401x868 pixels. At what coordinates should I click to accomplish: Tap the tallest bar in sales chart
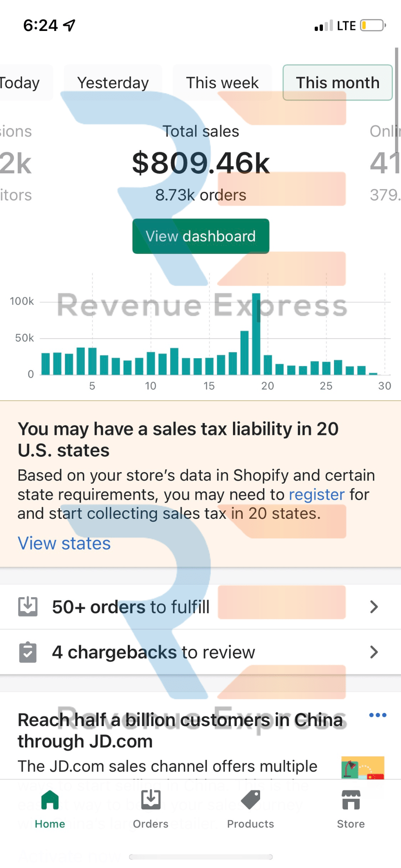tap(256, 334)
